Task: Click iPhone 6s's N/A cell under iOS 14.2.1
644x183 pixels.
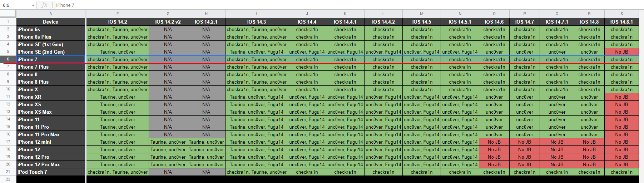Action: tap(206, 29)
